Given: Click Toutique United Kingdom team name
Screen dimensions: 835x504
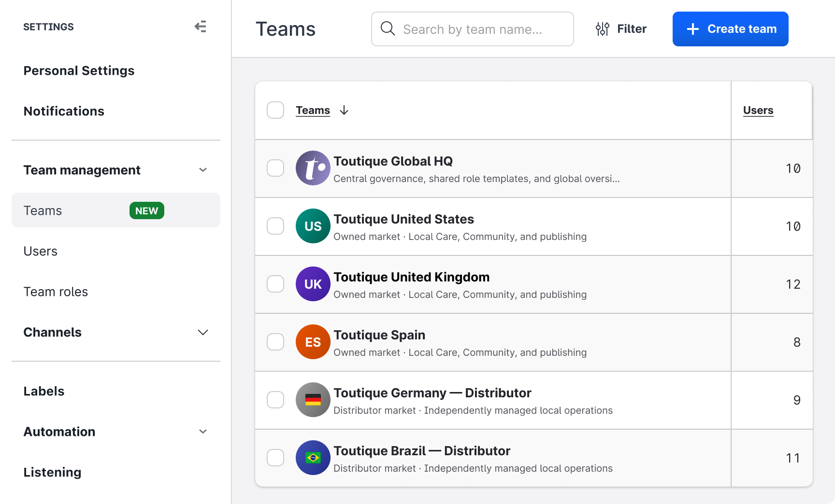Looking at the screenshot, I should pyautogui.click(x=412, y=277).
